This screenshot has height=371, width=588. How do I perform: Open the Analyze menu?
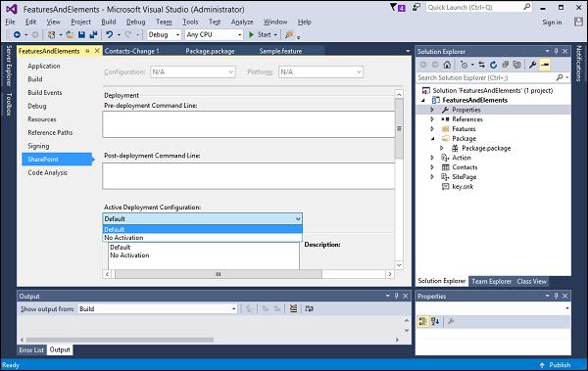point(242,23)
